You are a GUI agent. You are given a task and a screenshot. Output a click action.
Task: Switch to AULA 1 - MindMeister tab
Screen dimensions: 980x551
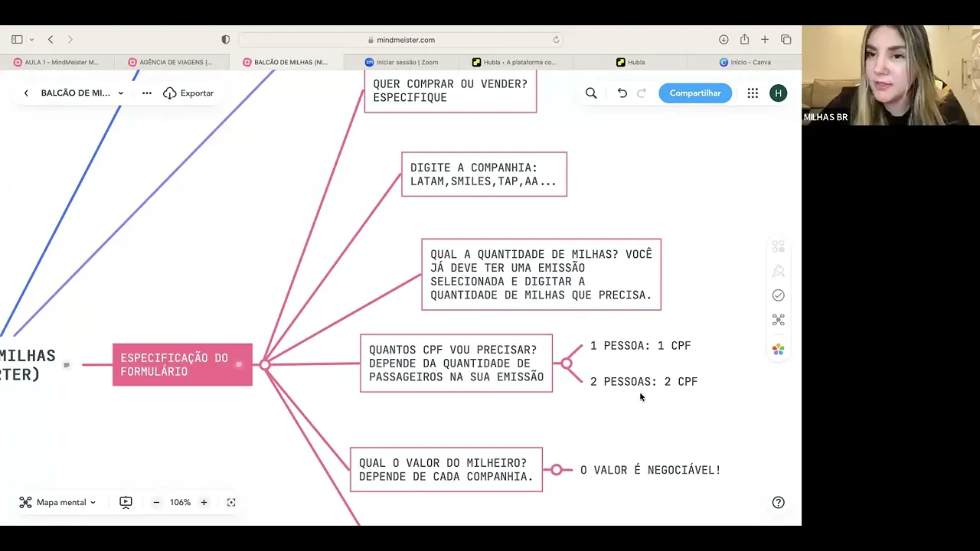tap(57, 62)
